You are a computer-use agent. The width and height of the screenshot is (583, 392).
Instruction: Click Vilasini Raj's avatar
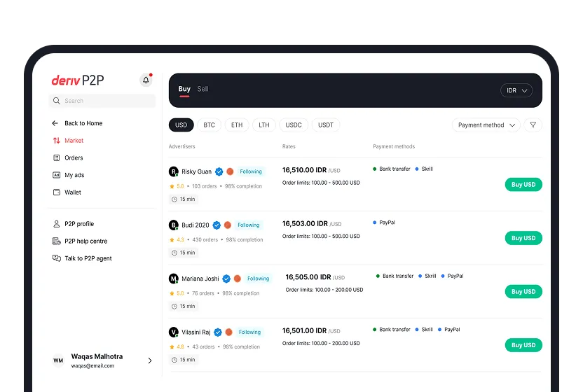click(x=173, y=332)
